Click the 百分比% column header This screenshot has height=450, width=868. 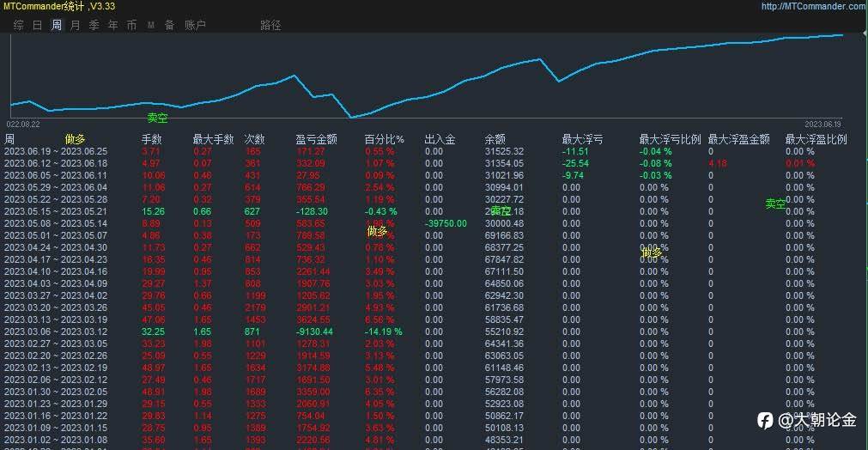tap(384, 139)
